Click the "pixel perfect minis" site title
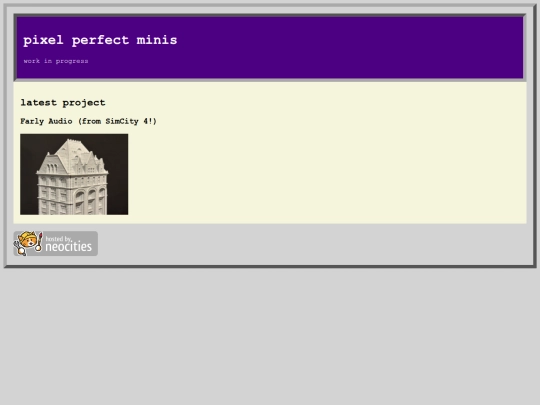 [x=100, y=40]
